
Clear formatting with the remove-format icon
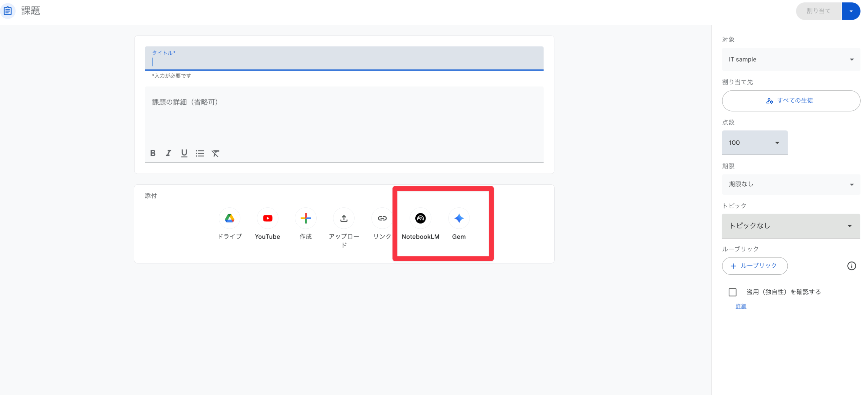click(x=216, y=153)
